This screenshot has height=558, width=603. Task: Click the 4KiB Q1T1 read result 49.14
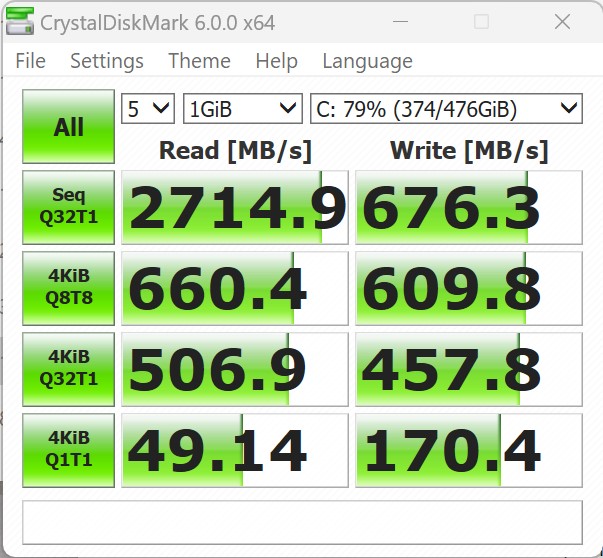(235, 450)
